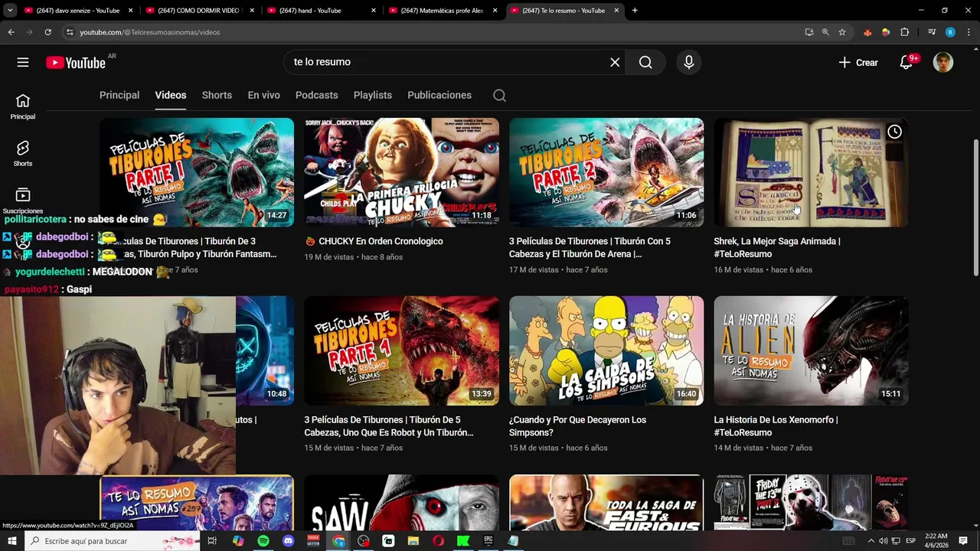Open the account avatar menu
This screenshot has width=980, height=551.
click(x=943, y=63)
